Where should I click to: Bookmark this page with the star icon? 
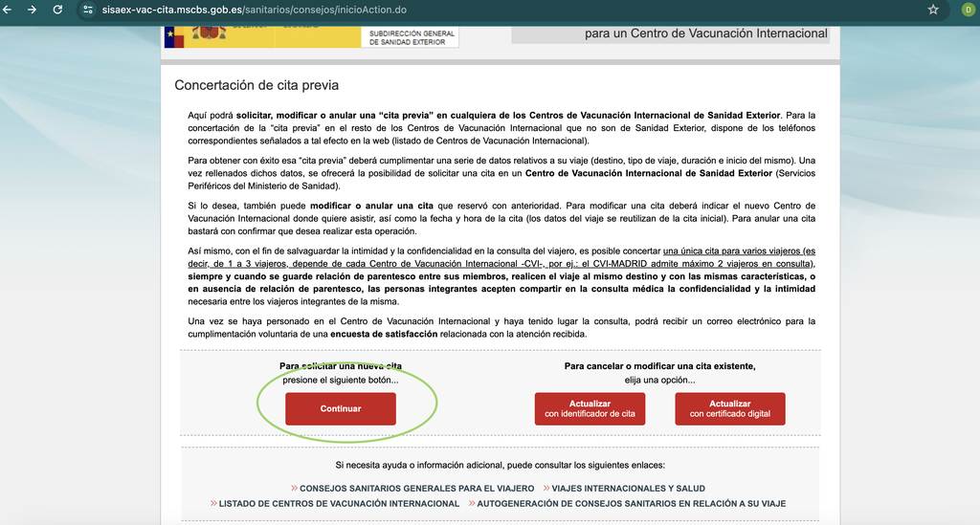[933, 10]
